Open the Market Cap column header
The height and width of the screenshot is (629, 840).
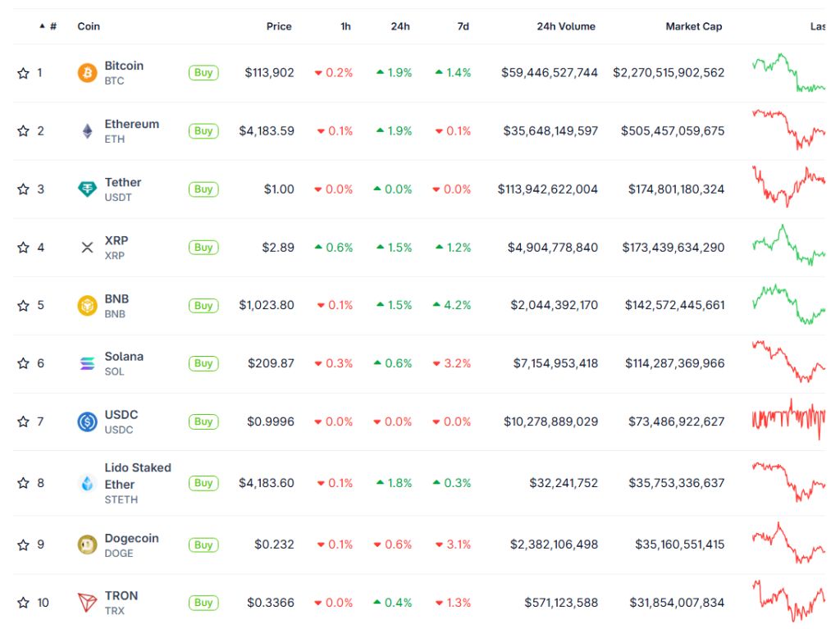click(x=693, y=25)
